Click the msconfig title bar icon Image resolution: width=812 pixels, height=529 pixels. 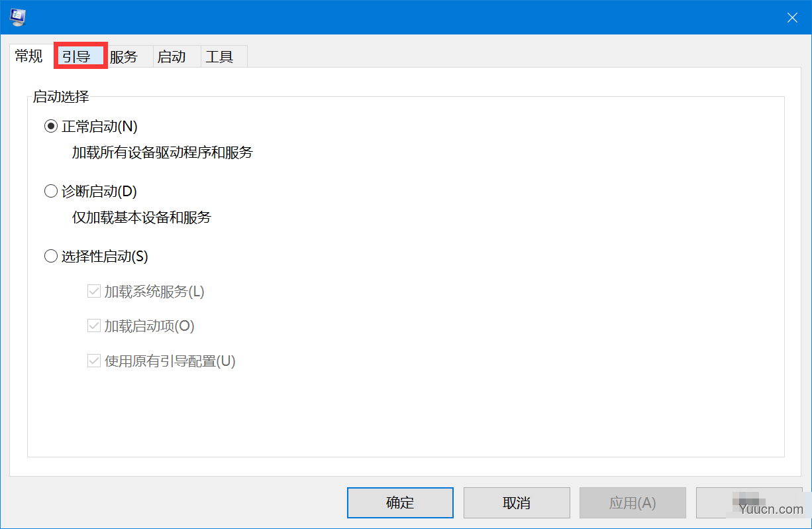point(18,18)
